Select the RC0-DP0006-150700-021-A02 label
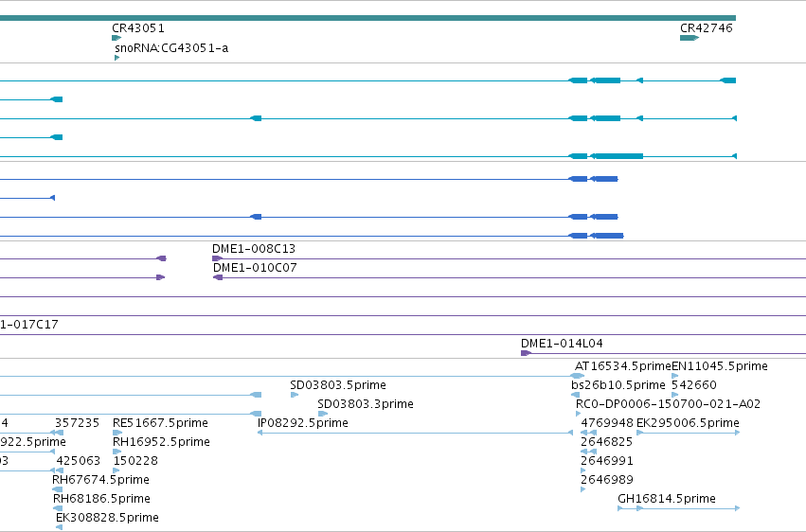 click(668, 404)
